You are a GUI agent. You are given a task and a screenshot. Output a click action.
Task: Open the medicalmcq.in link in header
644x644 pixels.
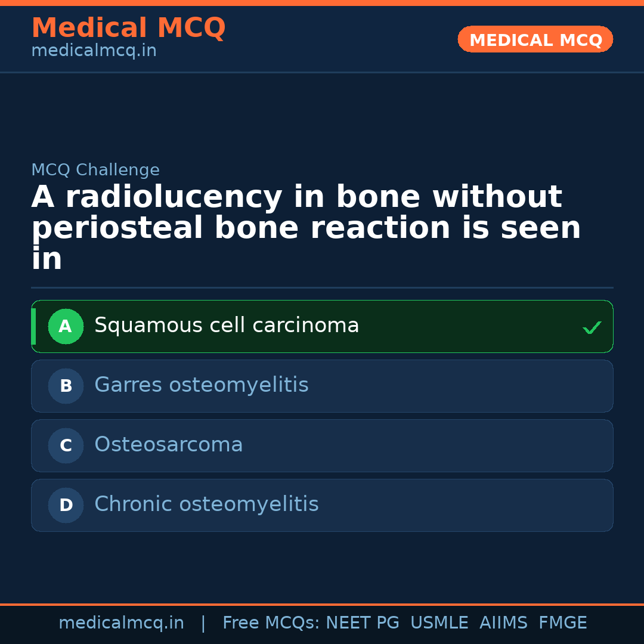(x=94, y=51)
